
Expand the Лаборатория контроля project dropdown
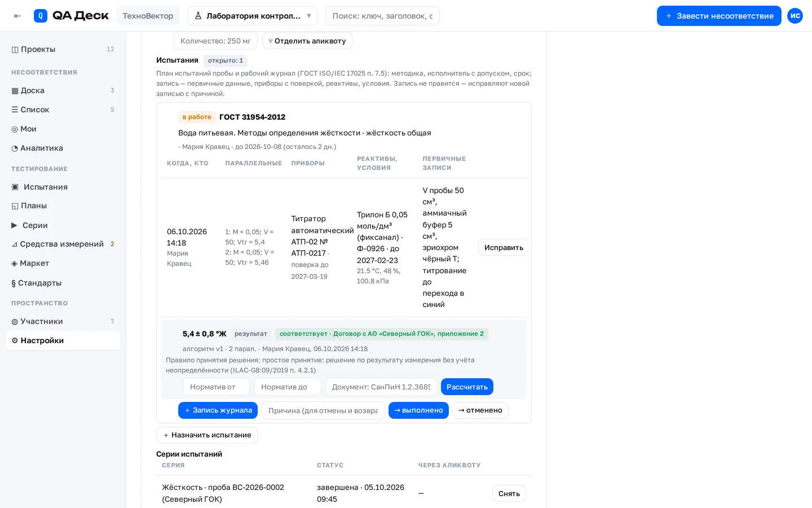click(253, 16)
